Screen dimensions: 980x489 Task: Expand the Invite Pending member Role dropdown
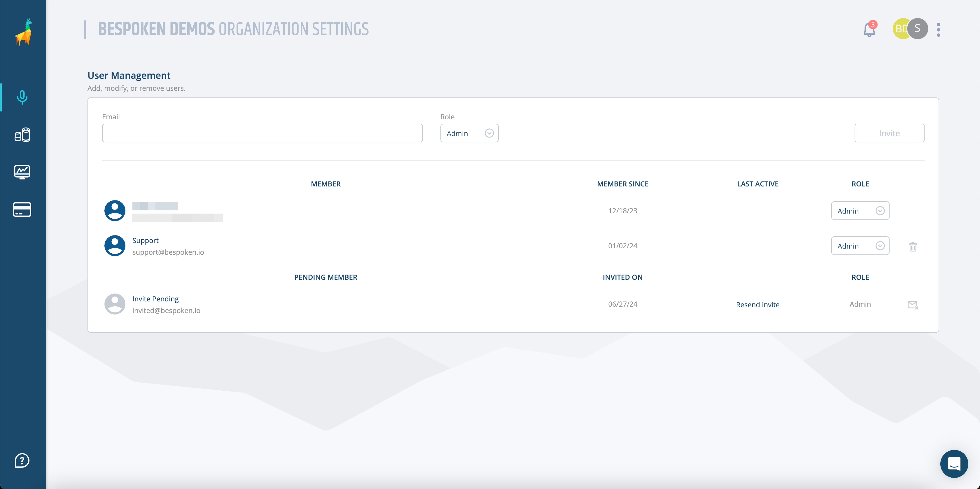point(860,304)
